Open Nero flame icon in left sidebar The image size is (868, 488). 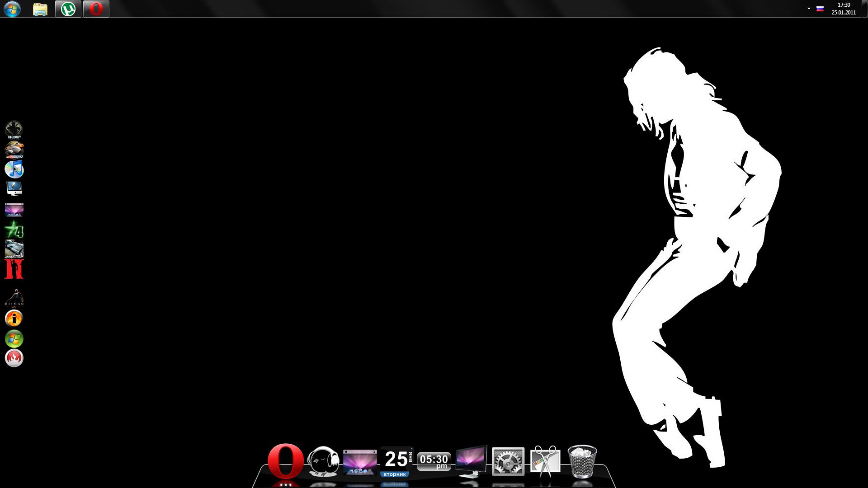(14, 358)
